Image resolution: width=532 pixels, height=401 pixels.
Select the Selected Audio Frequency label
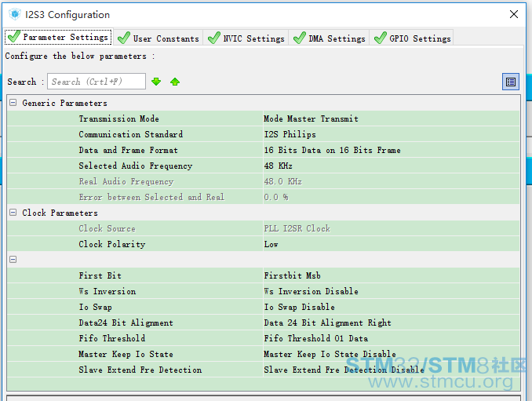[x=136, y=166]
